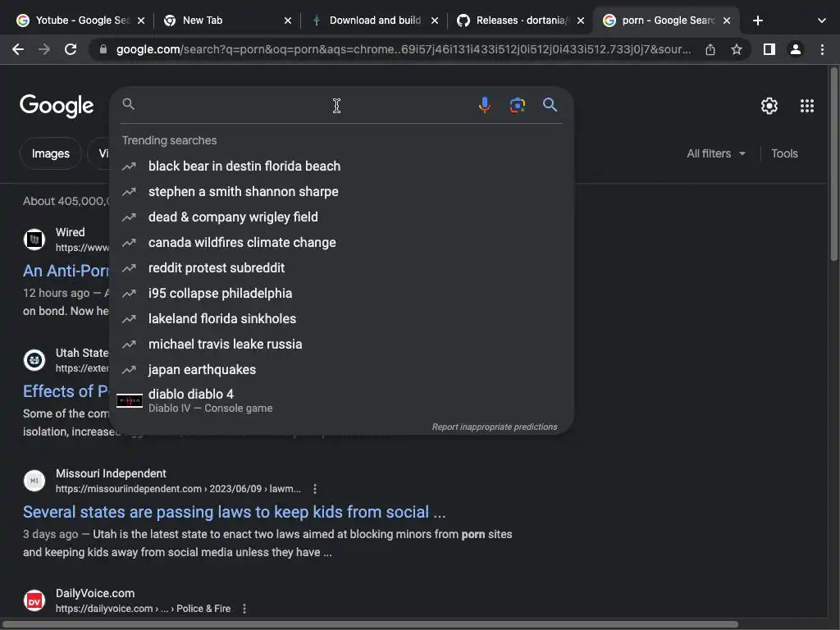
Task: Select the Images filter chip
Action: pos(50,153)
